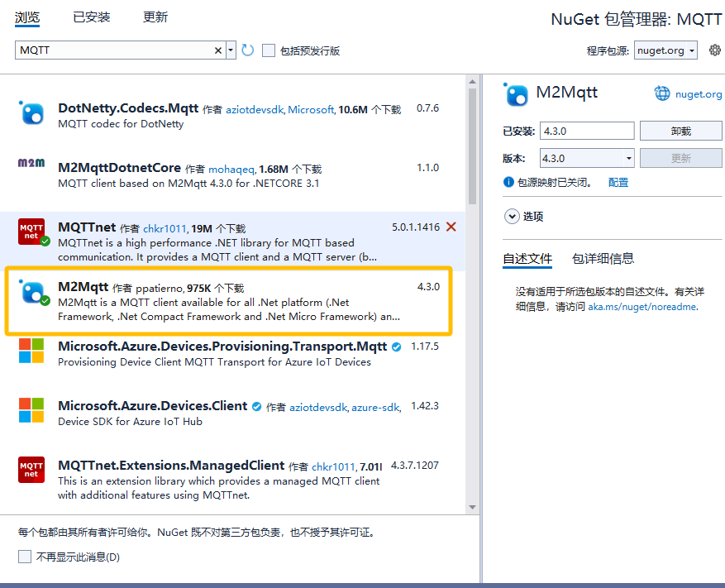The image size is (725, 588).
Task: Switch to the 浏览 tab
Action: coord(27,17)
